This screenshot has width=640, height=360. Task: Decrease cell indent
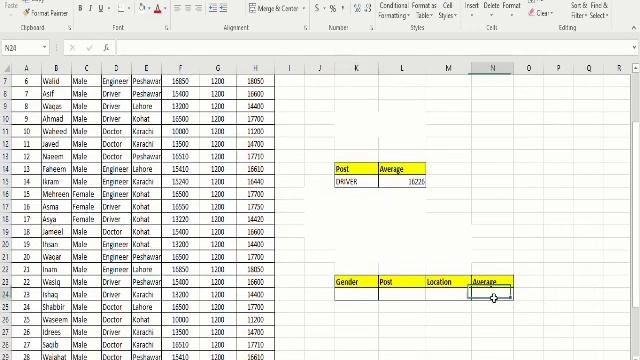[213, 8]
